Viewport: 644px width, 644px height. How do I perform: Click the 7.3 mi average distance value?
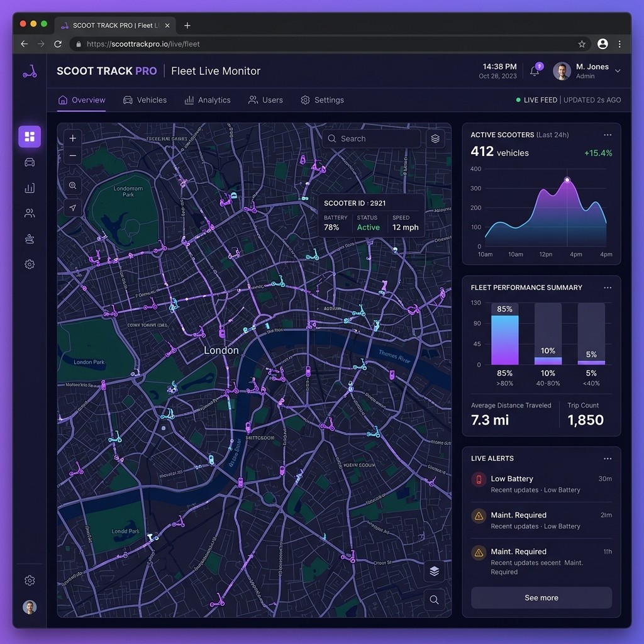pyautogui.click(x=489, y=419)
